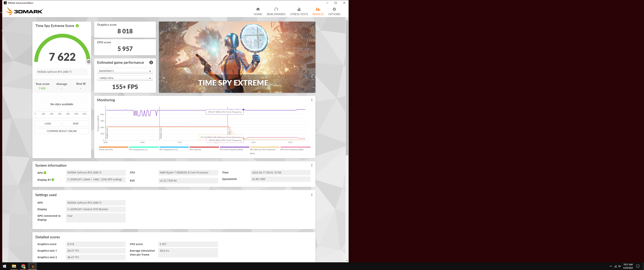
Task: Click the score gauge end marker
Action: (89, 62)
